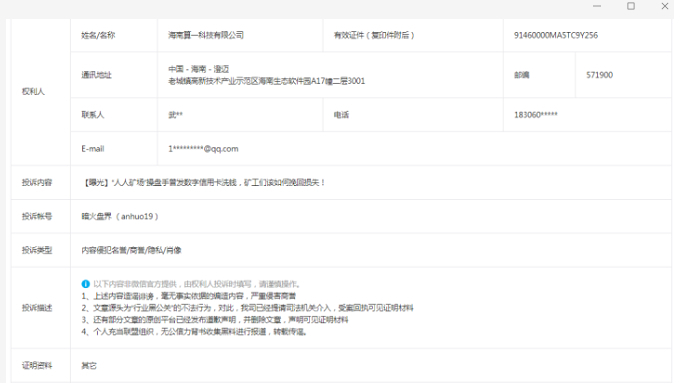674x383 pixels.
Task: Click description item 2 about 行业黑公关
Action: [248, 308]
